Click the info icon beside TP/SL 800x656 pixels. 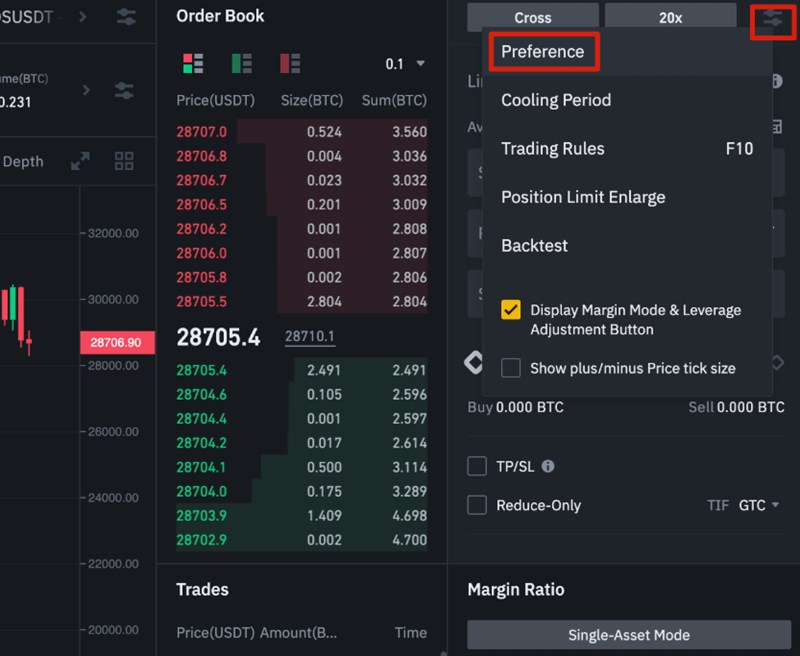click(547, 467)
